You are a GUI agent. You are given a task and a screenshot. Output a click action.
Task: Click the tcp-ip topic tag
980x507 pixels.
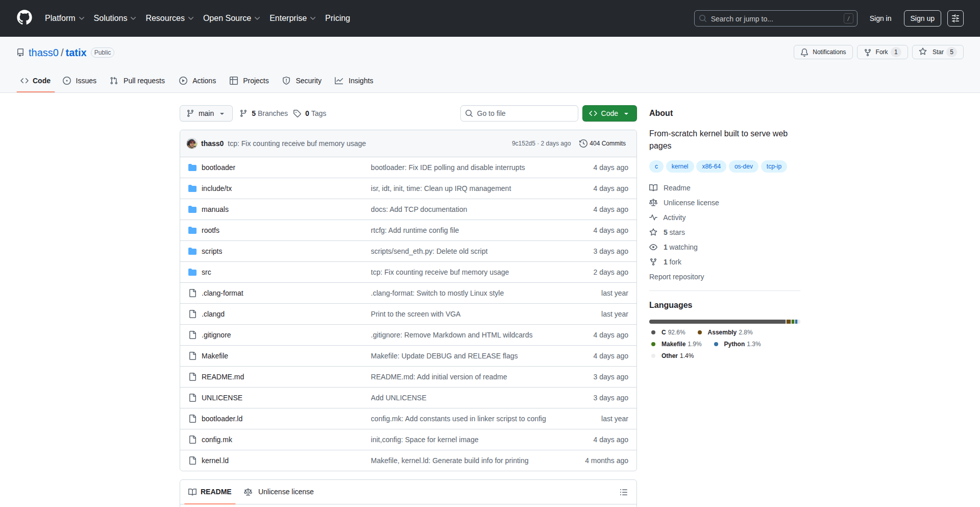774,166
